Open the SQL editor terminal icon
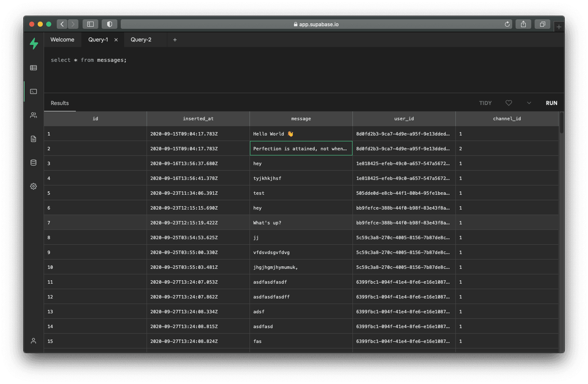The width and height of the screenshot is (588, 384). click(33, 91)
